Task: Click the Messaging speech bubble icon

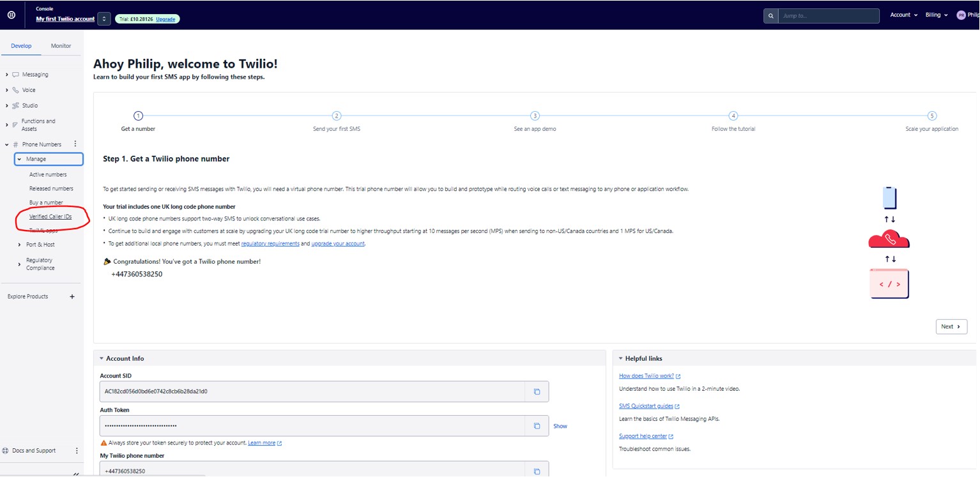Action: click(15, 75)
